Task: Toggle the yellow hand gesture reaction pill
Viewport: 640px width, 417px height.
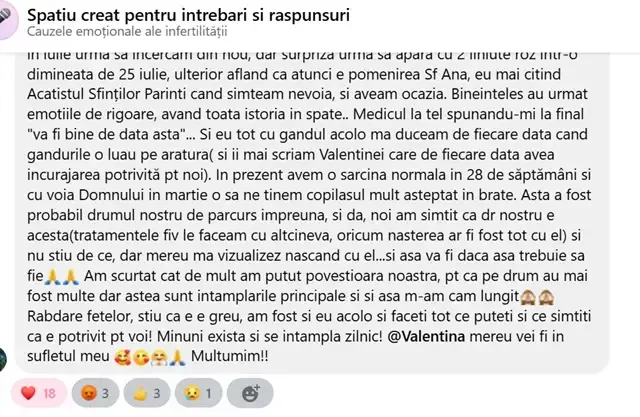Action: click(x=147, y=393)
